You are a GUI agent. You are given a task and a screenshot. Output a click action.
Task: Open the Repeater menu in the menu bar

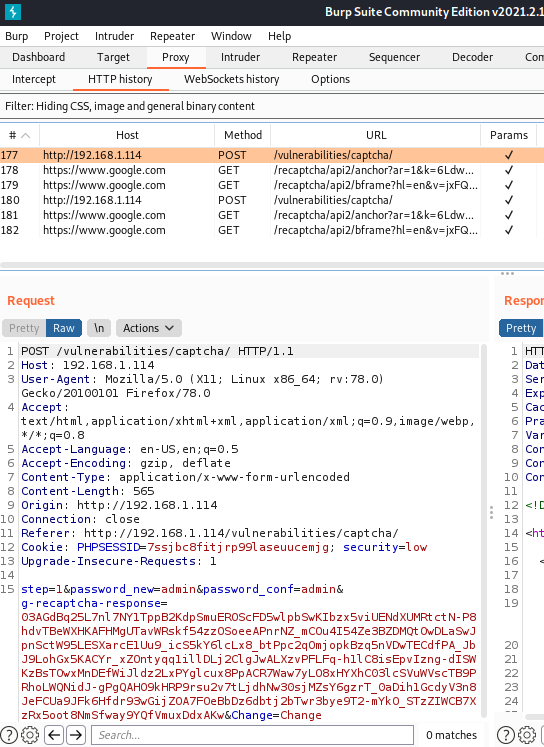coord(172,36)
